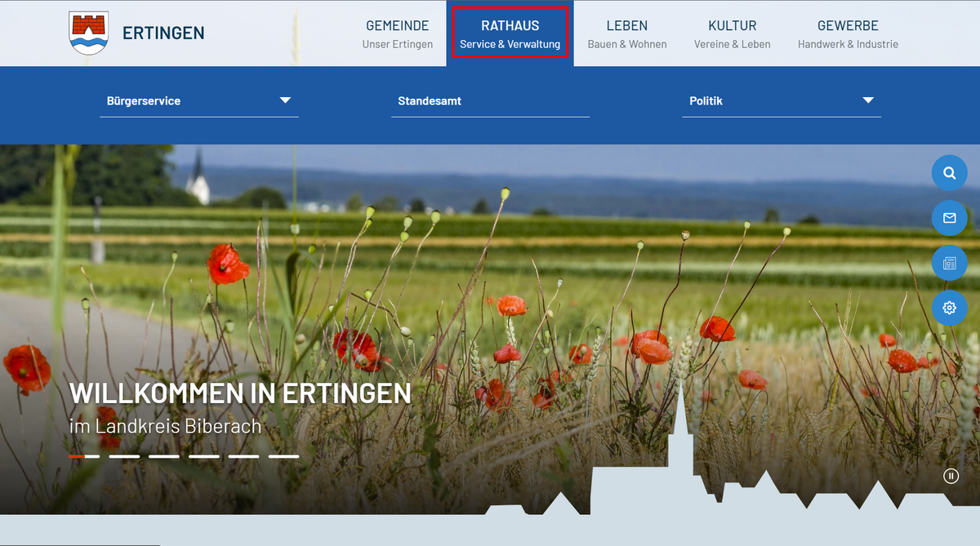Image resolution: width=980 pixels, height=546 pixels.
Task: Select the first active slide indicator
Action: point(85,456)
